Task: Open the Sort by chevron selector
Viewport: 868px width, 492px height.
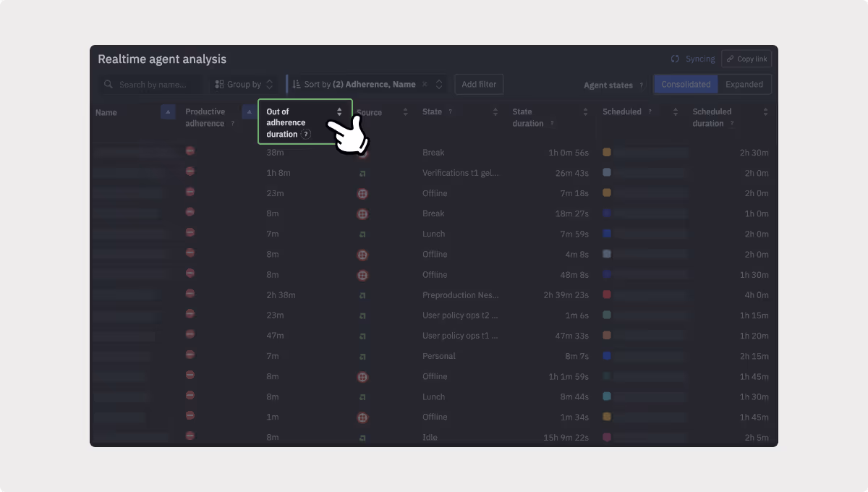Action: coord(438,85)
